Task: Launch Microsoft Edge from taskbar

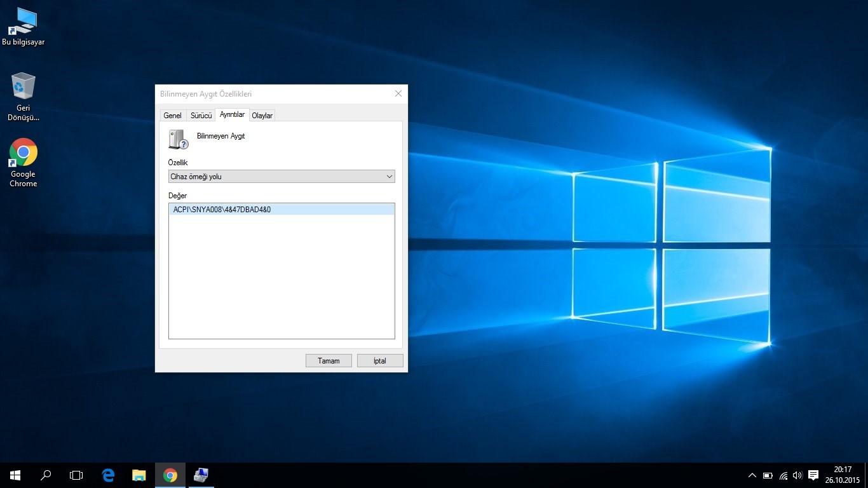Action: pos(108,475)
